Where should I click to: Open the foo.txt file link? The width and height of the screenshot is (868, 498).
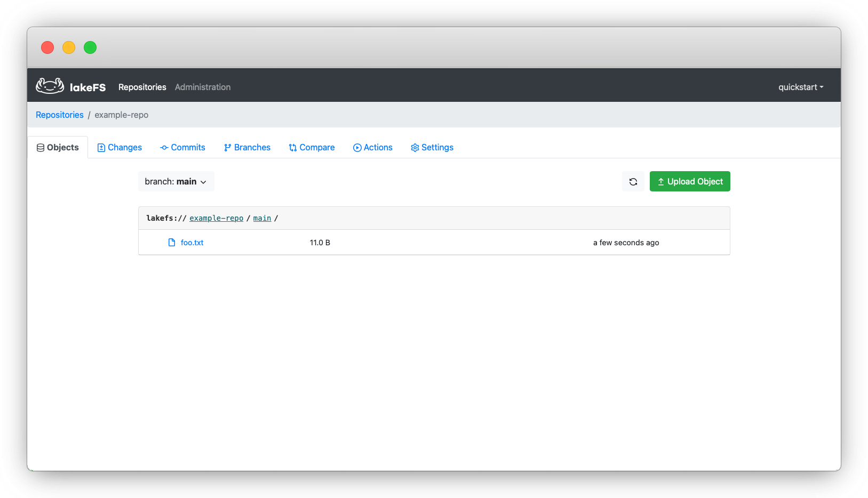(192, 243)
